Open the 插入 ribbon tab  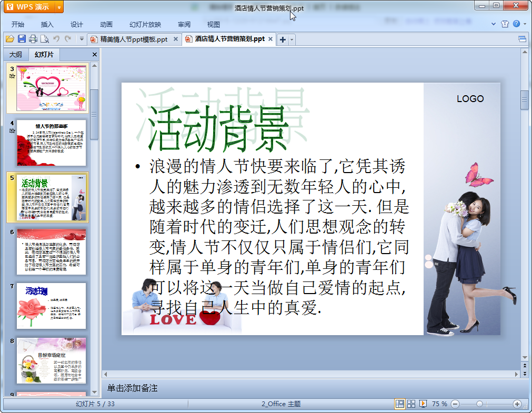47,24
